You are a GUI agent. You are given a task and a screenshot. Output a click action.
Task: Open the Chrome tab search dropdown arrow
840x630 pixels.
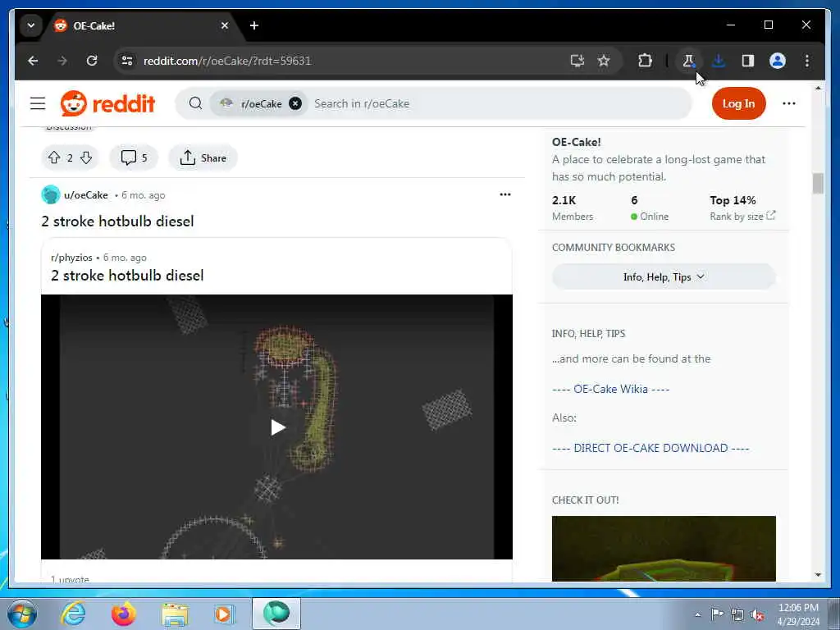[31, 25]
